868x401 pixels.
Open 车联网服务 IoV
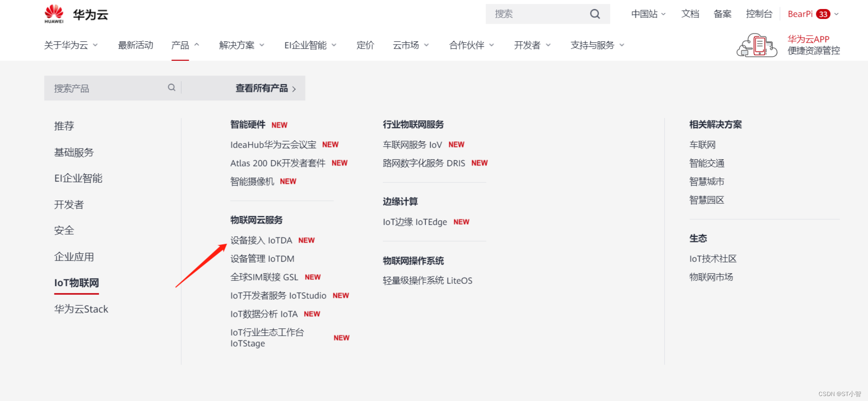click(413, 144)
